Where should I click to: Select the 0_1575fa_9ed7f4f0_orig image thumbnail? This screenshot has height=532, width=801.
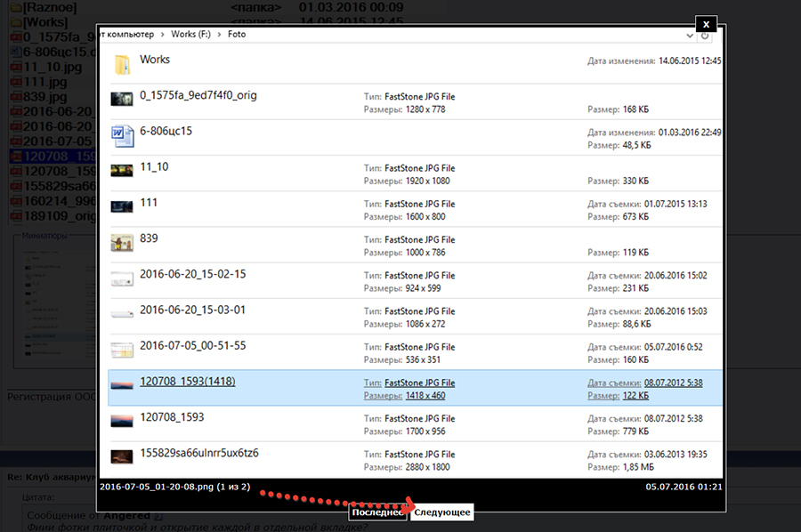(122, 100)
